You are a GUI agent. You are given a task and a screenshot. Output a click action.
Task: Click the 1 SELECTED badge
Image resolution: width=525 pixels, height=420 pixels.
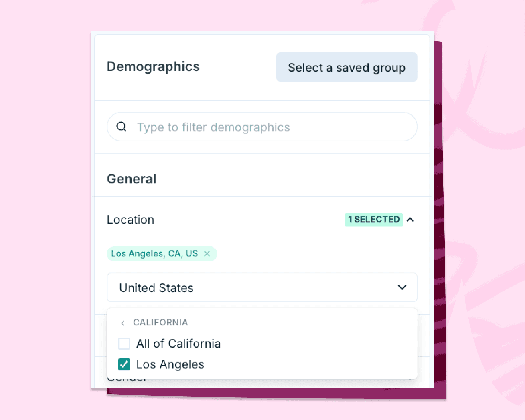point(374,219)
